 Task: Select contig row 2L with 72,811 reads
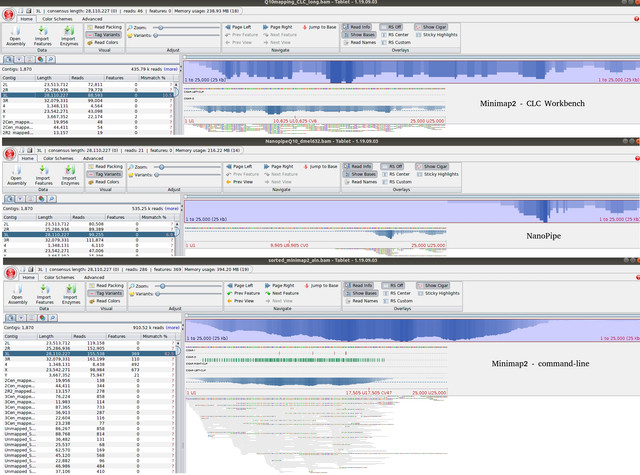point(87,84)
